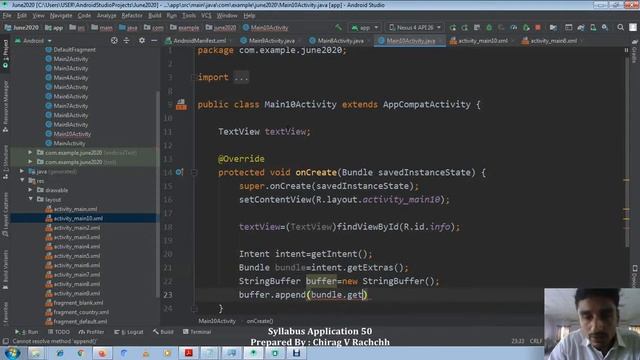The width and height of the screenshot is (640, 360).
Task: Click related XML file gutter icon on class line
Action: click(181, 104)
